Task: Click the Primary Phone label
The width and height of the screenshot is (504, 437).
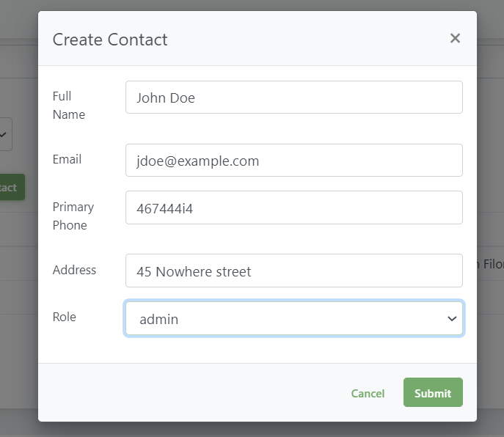Action: pyautogui.click(x=73, y=216)
